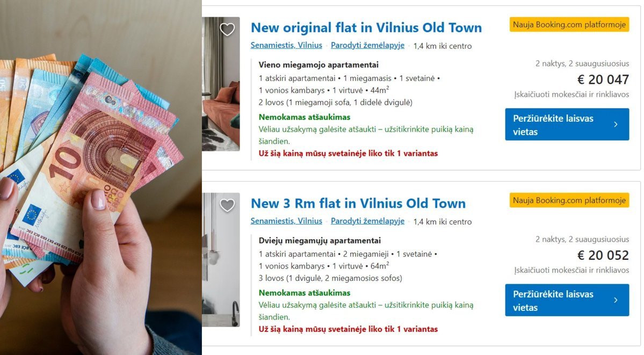
Task: Click Nauja Booking.com platformoje badge on second listing
Action: click(x=569, y=200)
